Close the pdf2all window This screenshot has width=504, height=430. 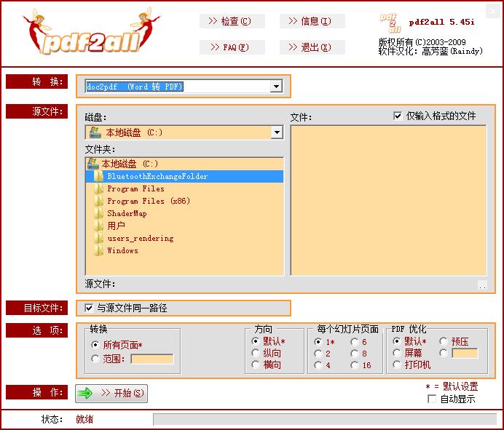pyautogui.click(x=493, y=12)
